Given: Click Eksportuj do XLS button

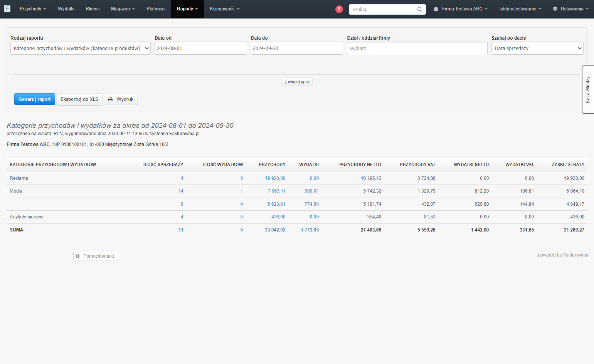Looking at the screenshot, I should (x=79, y=99).
